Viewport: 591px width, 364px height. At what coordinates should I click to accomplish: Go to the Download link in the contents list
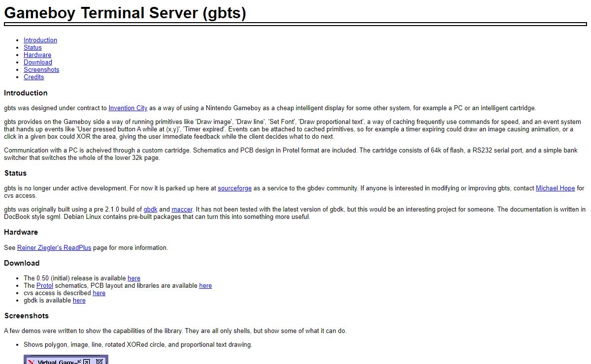click(38, 62)
